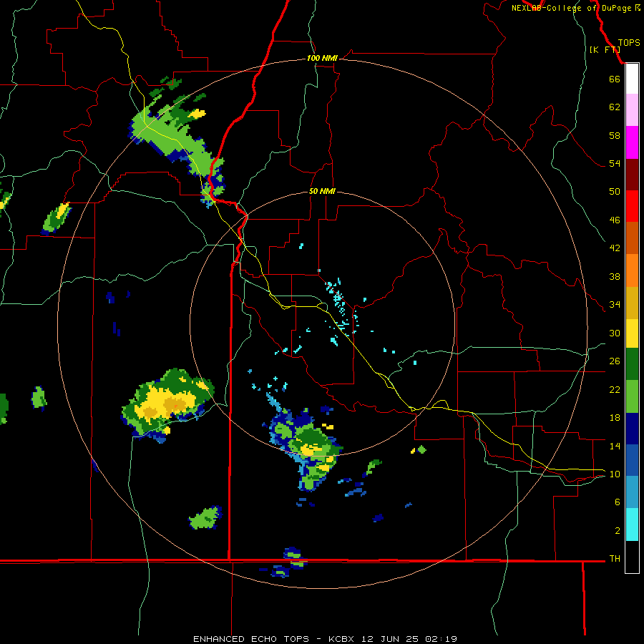Click the '38' legend value
The width and height of the screenshot is (644, 644).
(x=615, y=277)
